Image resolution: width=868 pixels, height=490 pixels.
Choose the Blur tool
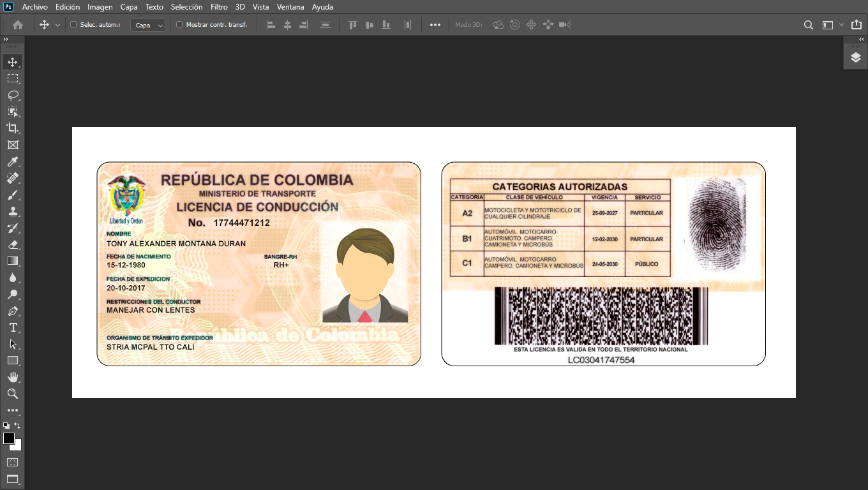(13, 278)
